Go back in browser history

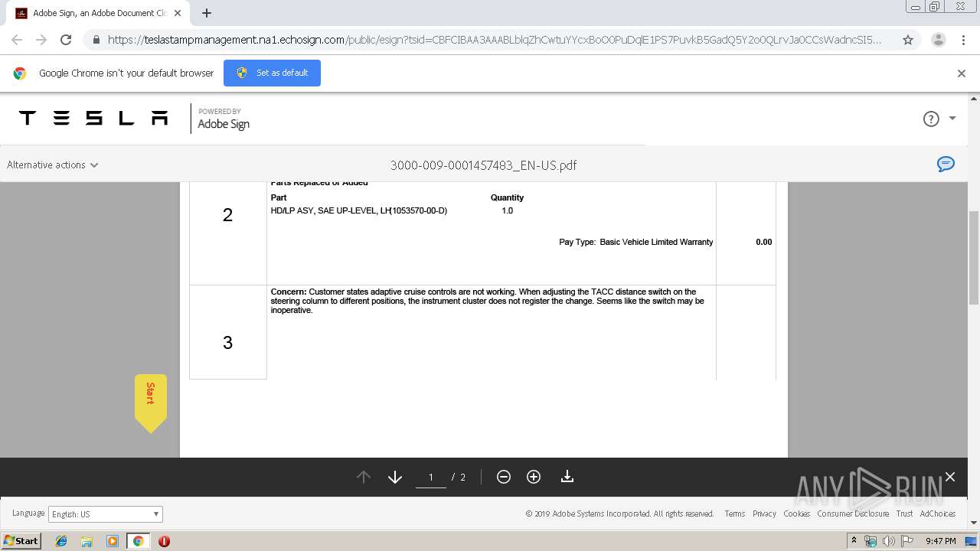pos(17,40)
